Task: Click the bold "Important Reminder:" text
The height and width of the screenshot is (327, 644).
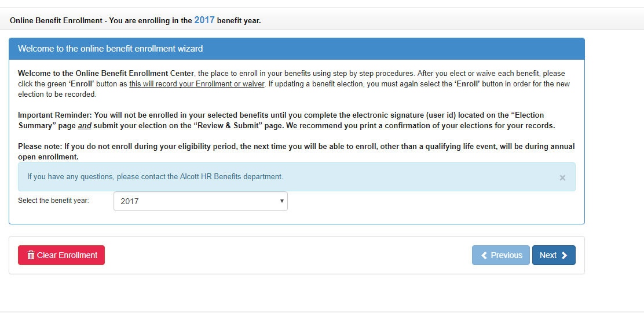Action: pos(55,115)
